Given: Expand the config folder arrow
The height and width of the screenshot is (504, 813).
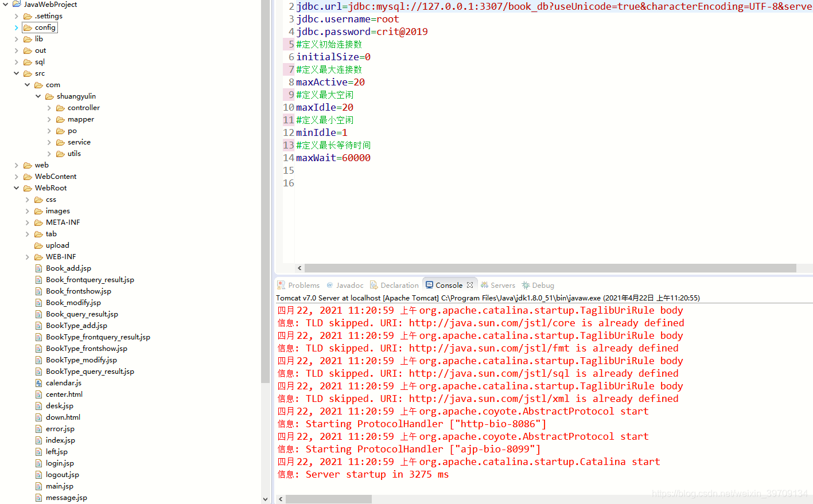Looking at the screenshot, I should click(x=17, y=28).
